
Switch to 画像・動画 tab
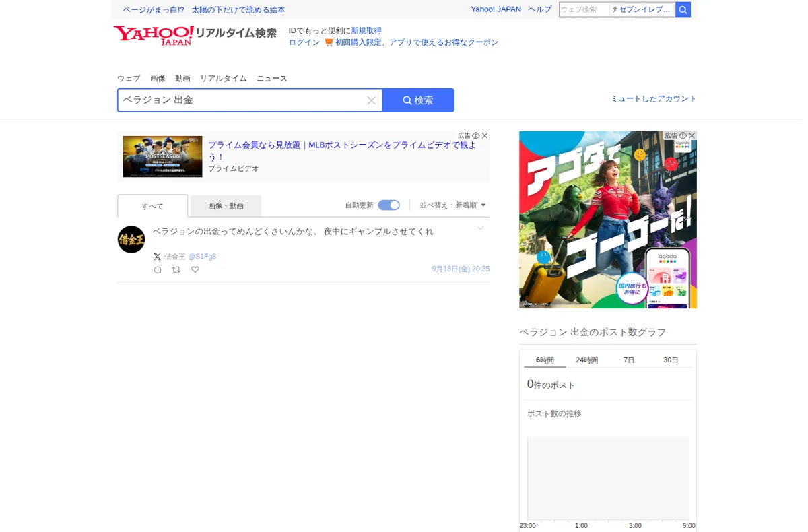click(226, 206)
